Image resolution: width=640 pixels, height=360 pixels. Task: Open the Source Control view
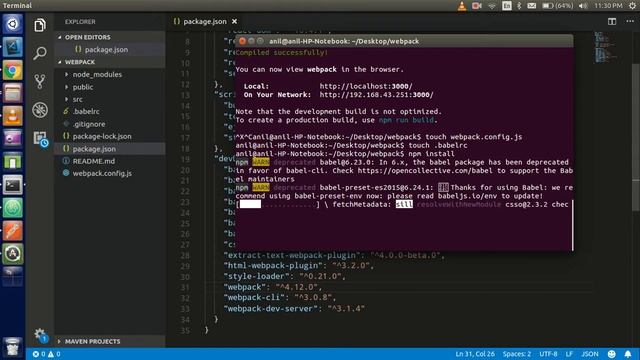[x=40, y=81]
